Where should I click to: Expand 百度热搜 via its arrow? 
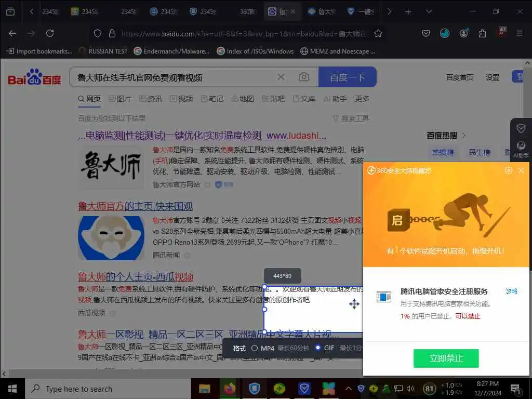tap(464, 136)
